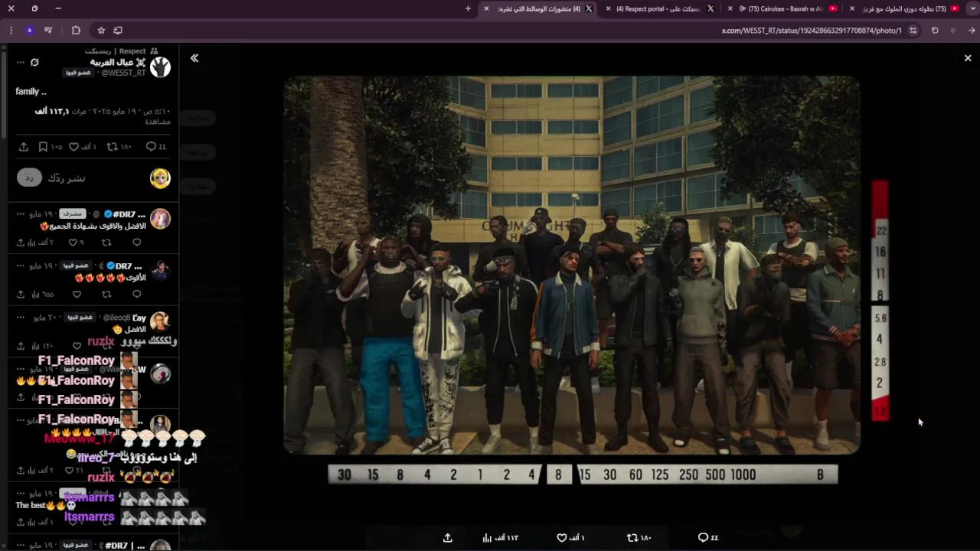The image size is (980, 551).
Task: Like the الأقوى reply
Action: (77, 295)
